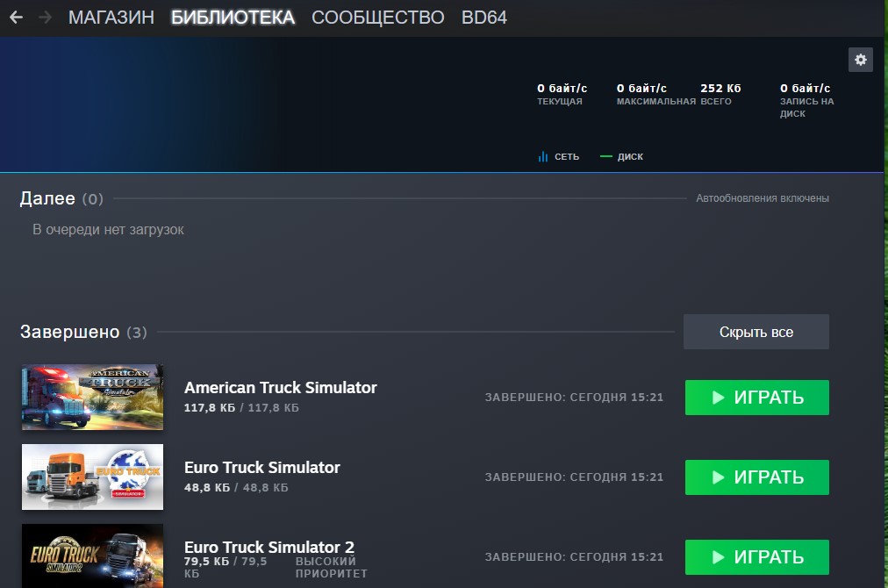Viewport: 888px width, 588px height.
Task: Click the Автообновления включены text
Action: tap(763, 198)
